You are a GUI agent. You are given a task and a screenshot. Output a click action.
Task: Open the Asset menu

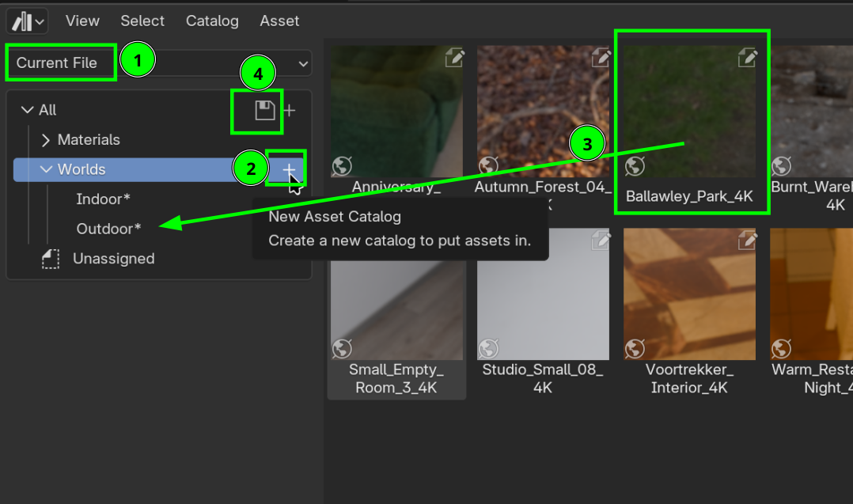point(279,21)
